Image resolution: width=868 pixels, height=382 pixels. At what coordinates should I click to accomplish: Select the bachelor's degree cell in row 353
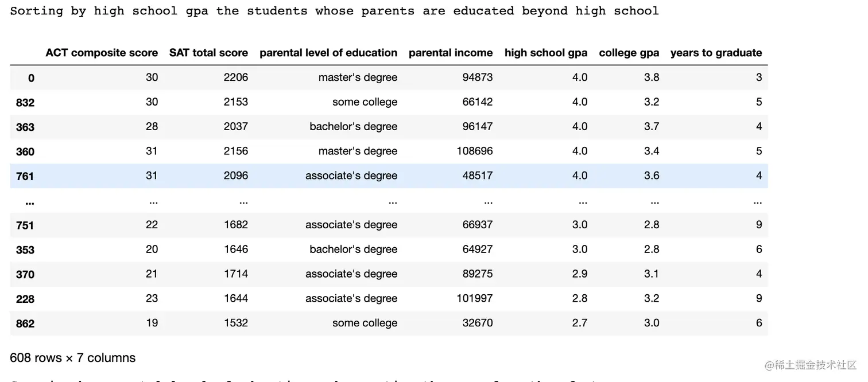click(x=353, y=250)
